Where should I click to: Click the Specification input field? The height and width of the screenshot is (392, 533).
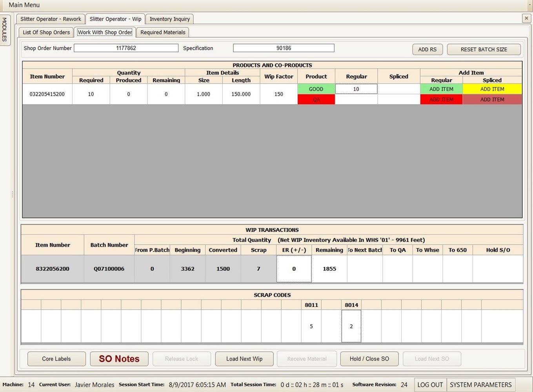(x=284, y=48)
